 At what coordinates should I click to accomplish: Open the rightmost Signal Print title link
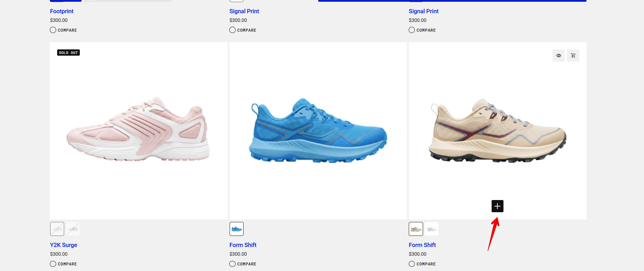coord(423,11)
